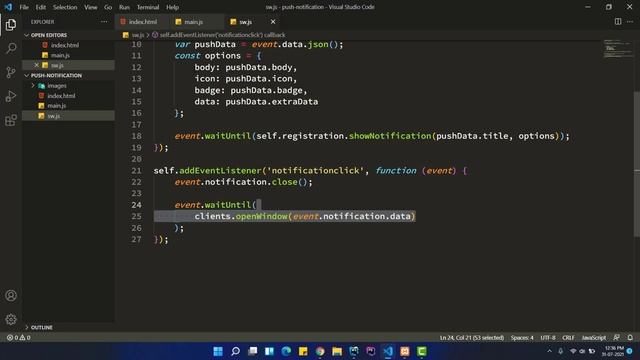The image size is (640, 360).
Task: Click the addEventListener callback breadcrumb
Action: [222, 35]
